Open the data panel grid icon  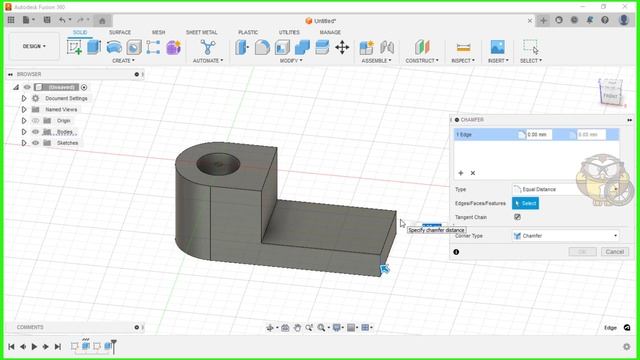coord(11,20)
